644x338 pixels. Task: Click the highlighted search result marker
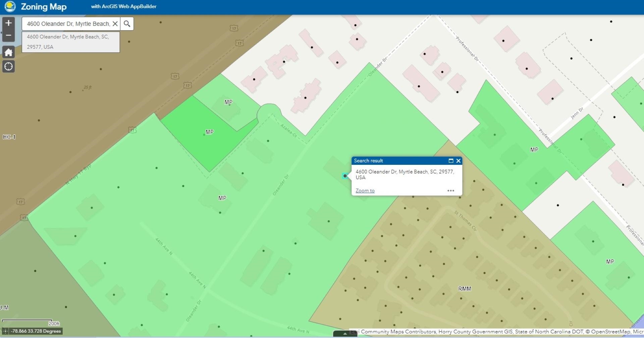(x=345, y=176)
